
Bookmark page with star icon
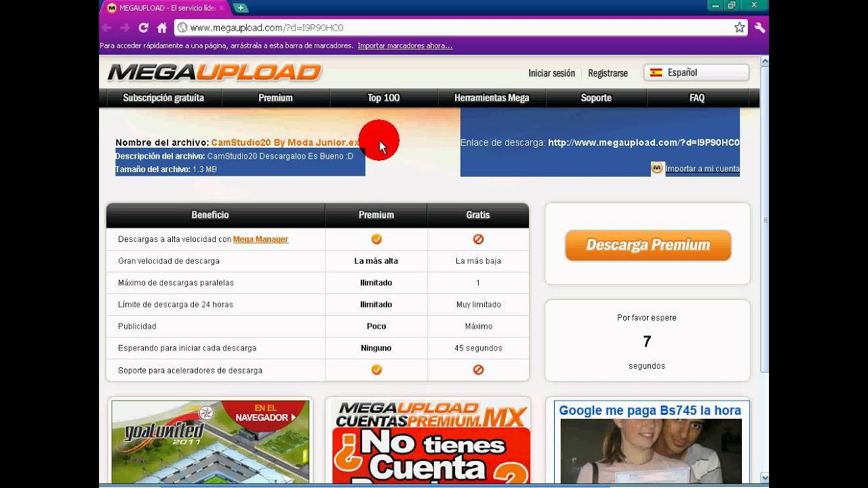pos(739,28)
